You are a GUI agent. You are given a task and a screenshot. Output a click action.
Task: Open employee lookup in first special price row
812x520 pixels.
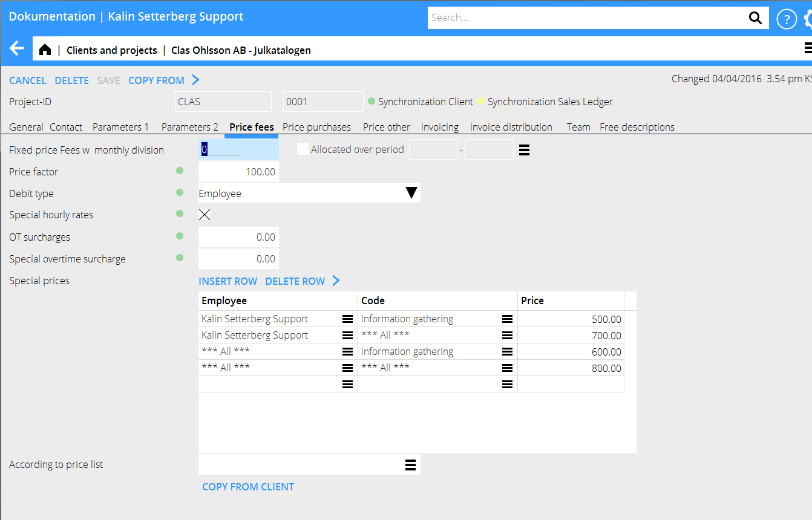tap(347, 319)
